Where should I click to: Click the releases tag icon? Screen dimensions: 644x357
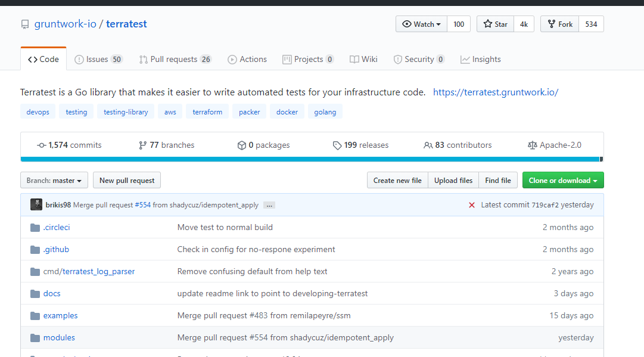click(337, 145)
